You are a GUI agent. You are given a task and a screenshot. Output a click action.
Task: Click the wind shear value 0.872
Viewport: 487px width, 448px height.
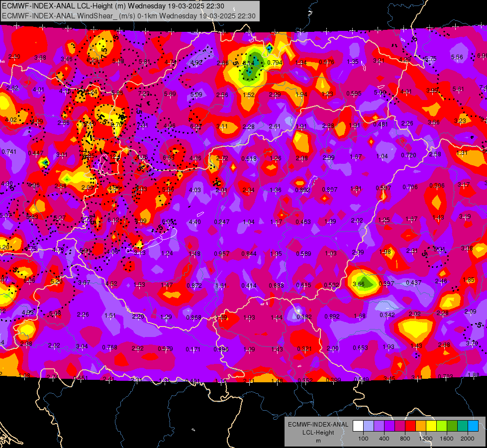[194, 285]
